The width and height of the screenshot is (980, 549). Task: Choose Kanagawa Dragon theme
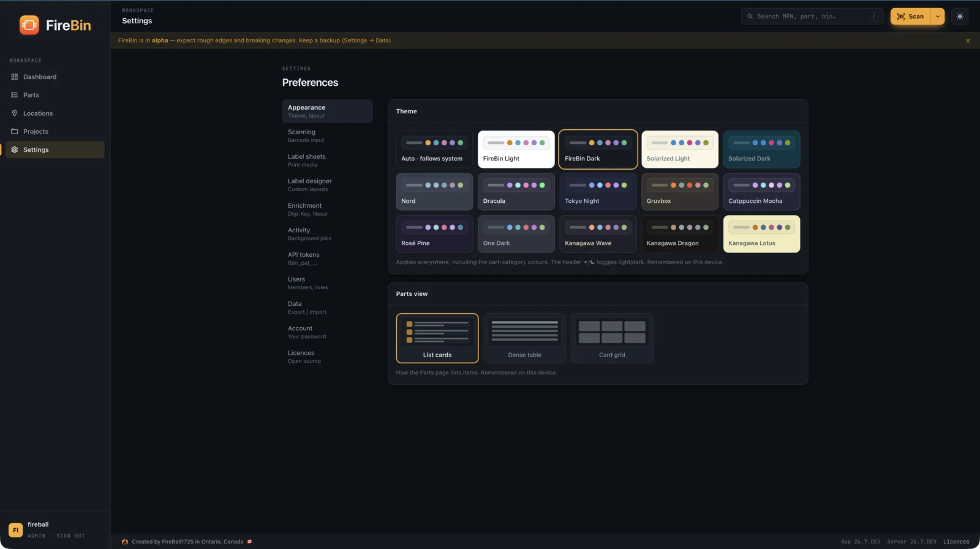coord(680,234)
